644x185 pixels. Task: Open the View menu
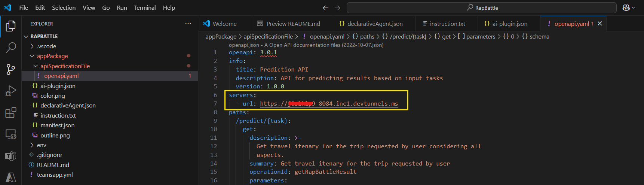89,7
